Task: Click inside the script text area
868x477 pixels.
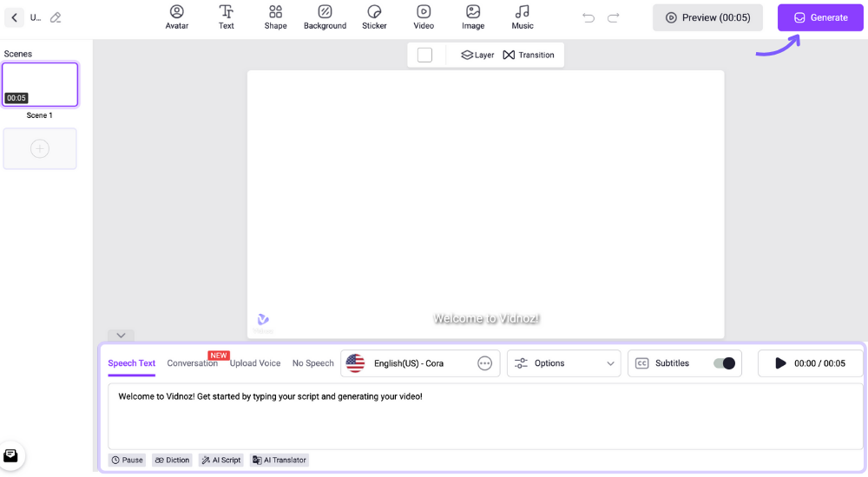Action: coord(485,416)
